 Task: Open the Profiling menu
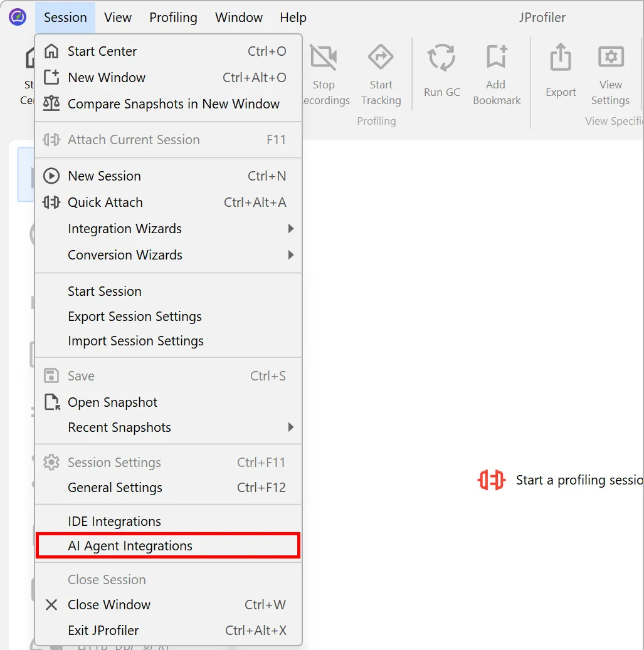point(173,18)
